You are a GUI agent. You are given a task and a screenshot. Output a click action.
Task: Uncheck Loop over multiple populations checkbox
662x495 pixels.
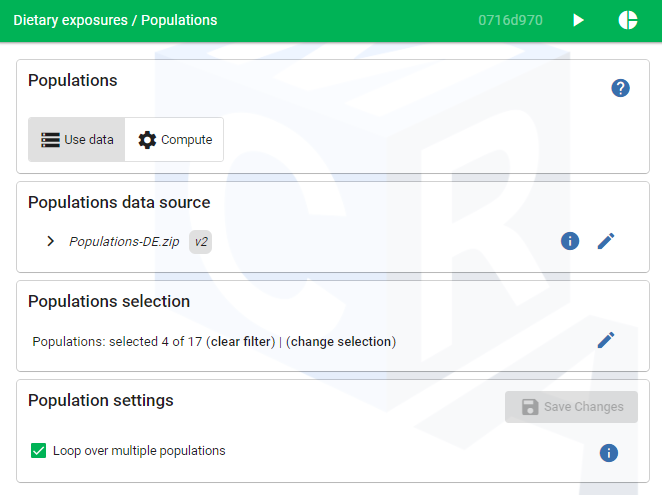click(39, 451)
